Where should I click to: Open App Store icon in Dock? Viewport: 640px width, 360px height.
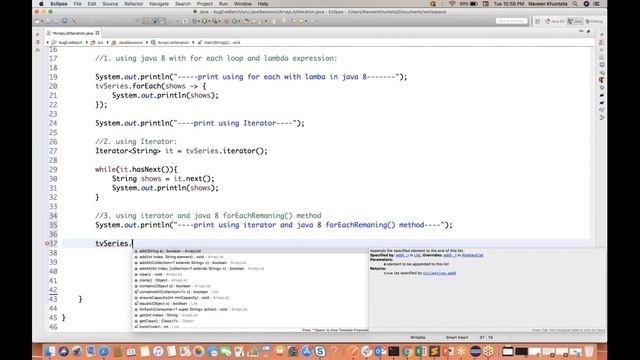pos(307,351)
